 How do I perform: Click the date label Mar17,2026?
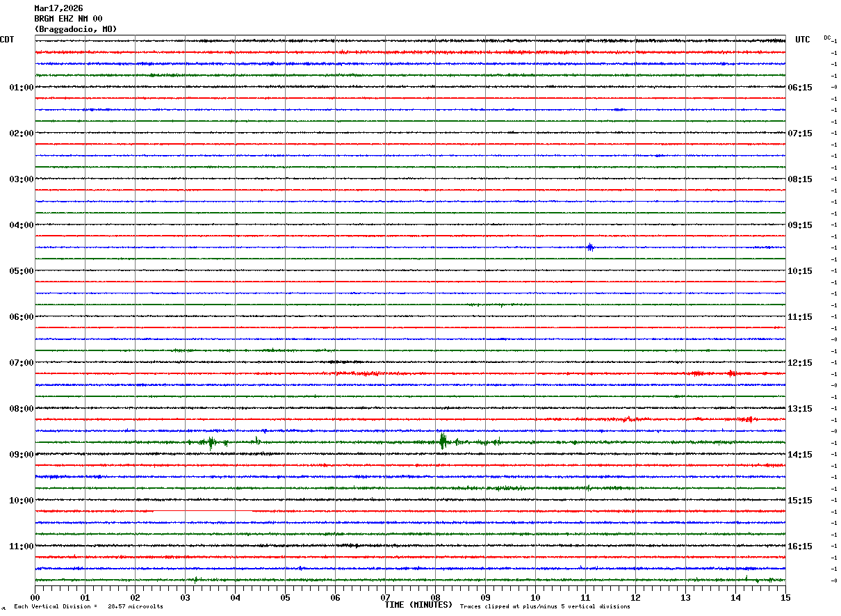coord(58,8)
